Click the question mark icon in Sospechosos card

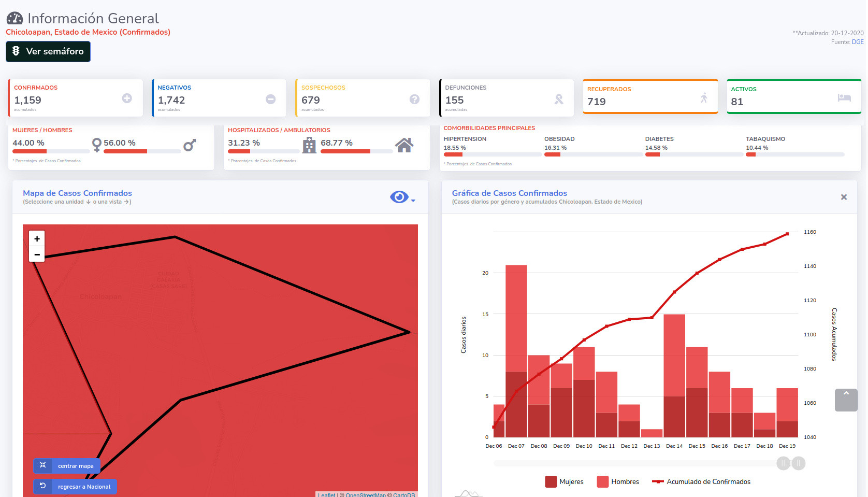tap(414, 99)
